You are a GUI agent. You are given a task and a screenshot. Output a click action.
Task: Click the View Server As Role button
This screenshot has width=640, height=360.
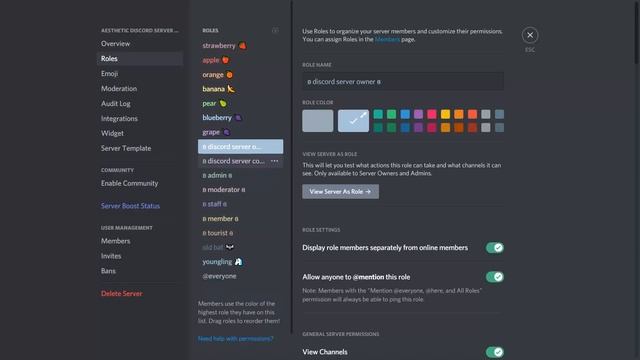click(x=340, y=191)
